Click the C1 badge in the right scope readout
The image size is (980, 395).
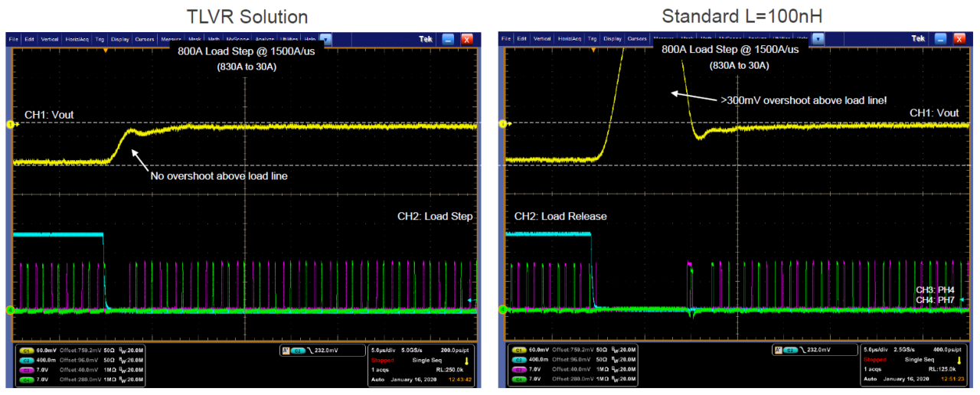tap(518, 350)
